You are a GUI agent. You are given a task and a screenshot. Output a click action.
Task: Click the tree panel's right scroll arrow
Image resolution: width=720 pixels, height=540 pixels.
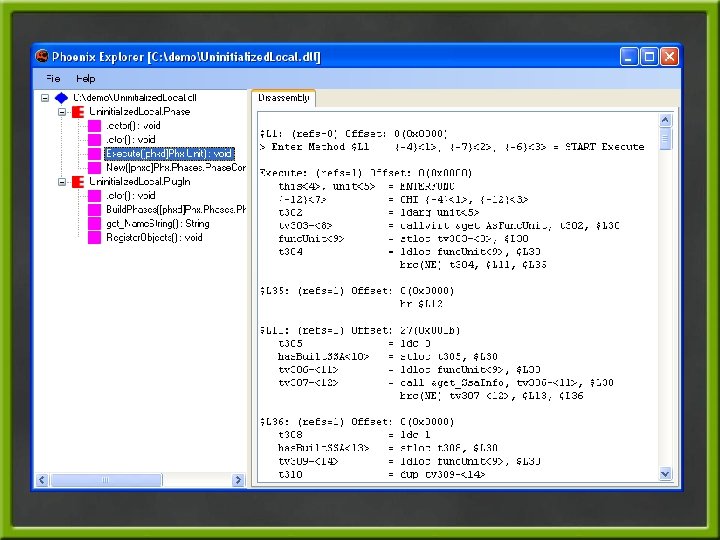238,480
